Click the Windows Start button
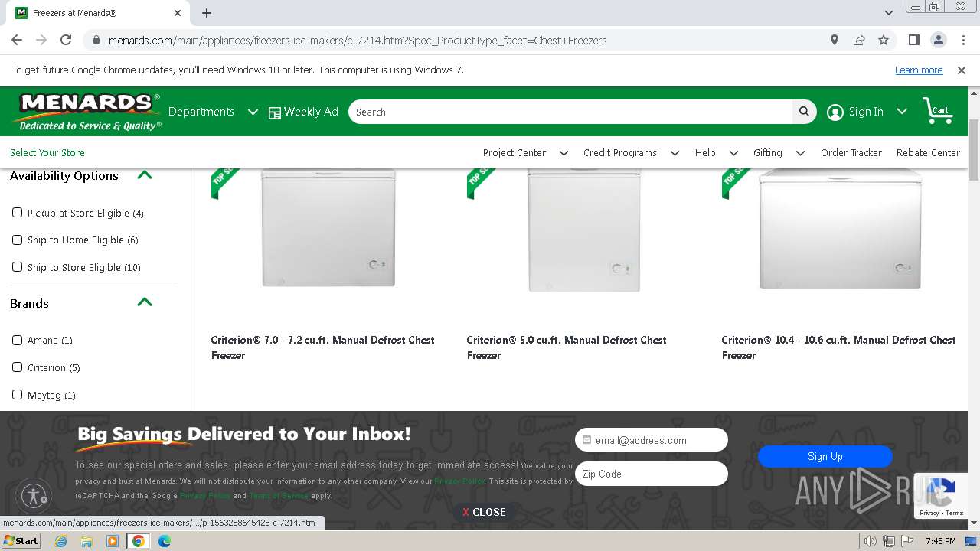 click(21, 541)
